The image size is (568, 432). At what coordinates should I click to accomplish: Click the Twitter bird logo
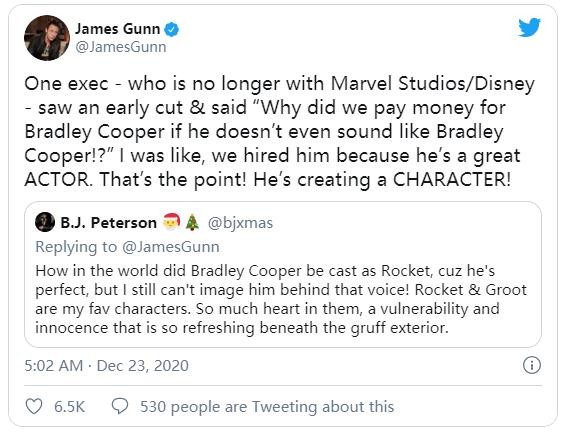[529, 27]
